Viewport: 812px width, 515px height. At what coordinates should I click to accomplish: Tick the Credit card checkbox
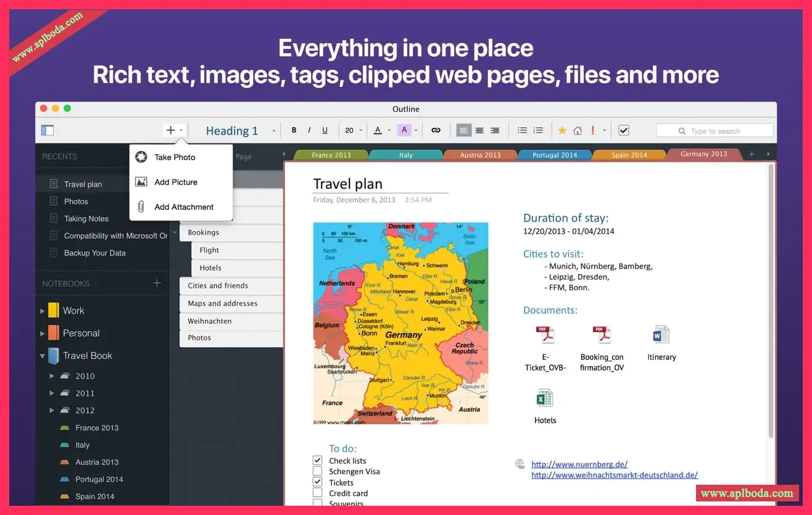[317, 493]
